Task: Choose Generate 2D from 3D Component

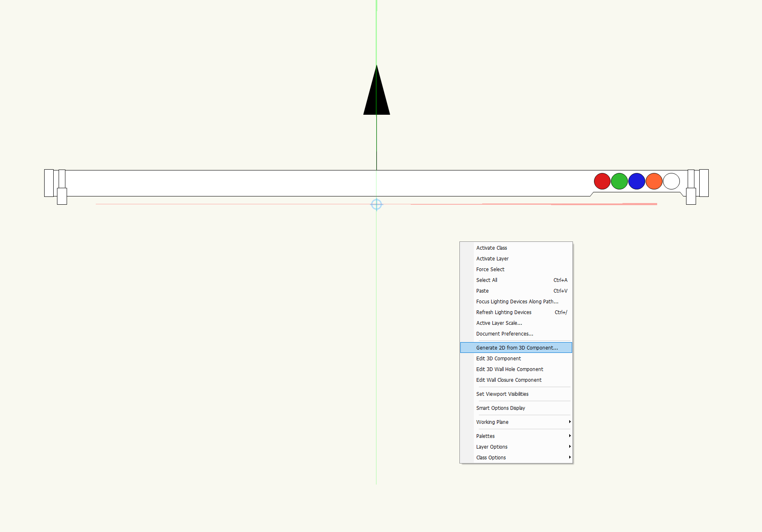Action: (516, 348)
